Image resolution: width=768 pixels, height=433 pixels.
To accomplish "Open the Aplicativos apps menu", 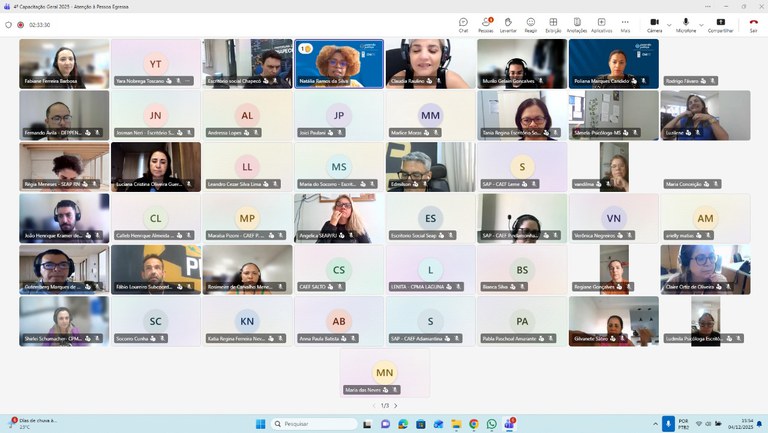I will (601, 25).
